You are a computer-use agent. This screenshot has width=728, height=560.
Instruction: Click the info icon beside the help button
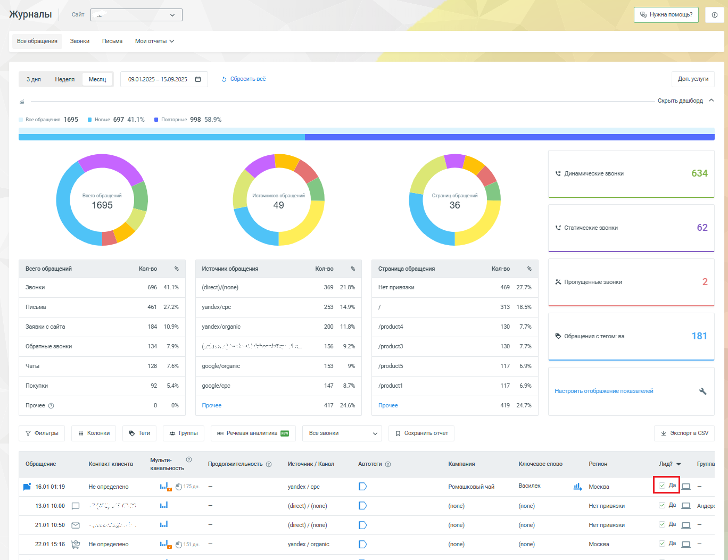click(x=714, y=15)
